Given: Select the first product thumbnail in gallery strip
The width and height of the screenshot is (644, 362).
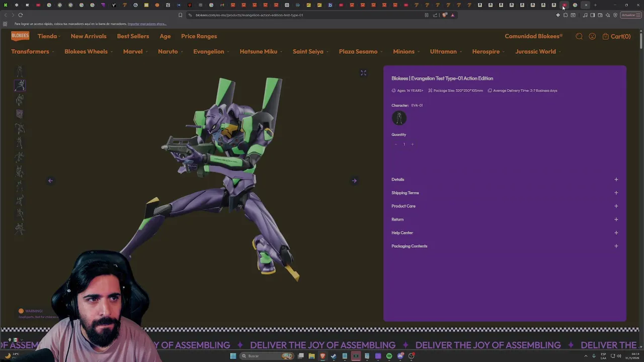Looking at the screenshot, I should 20,71.
